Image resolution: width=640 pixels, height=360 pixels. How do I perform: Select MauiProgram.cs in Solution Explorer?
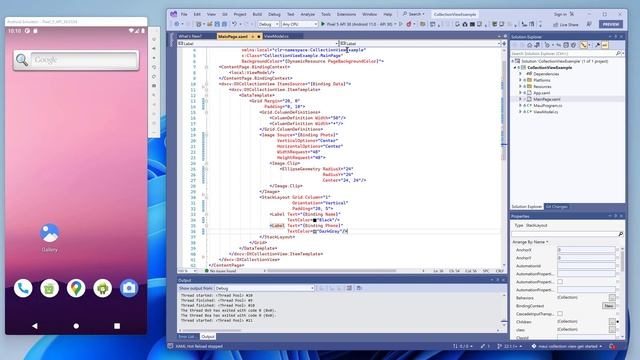[x=548, y=106]
